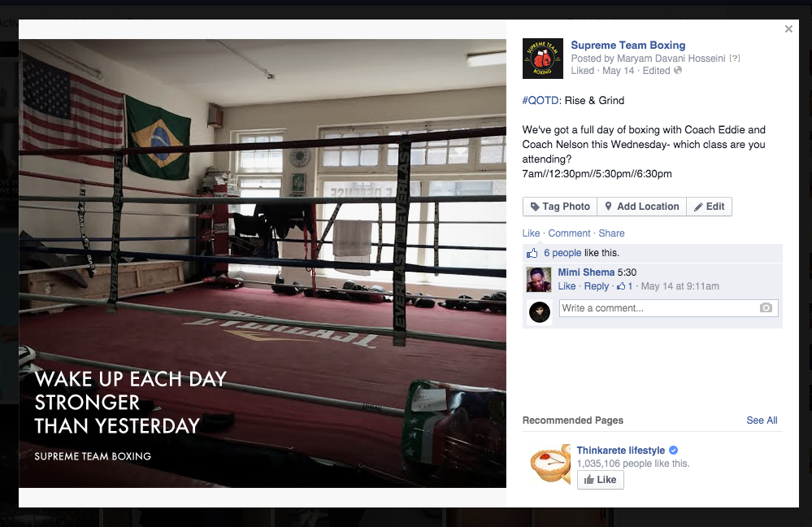Screen dimensions: 812x527
Task: Click the comment's thumbs-up like count
Action: pos(624,286)
